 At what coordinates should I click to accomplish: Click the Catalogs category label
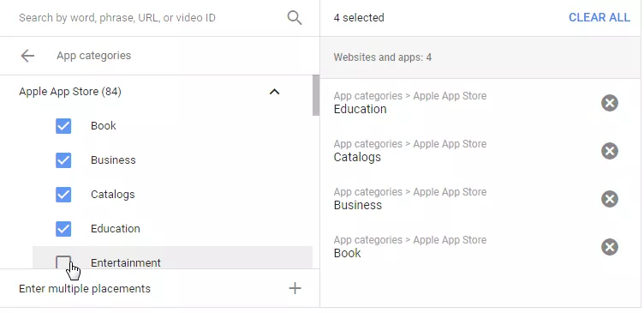tap(113, 194)
